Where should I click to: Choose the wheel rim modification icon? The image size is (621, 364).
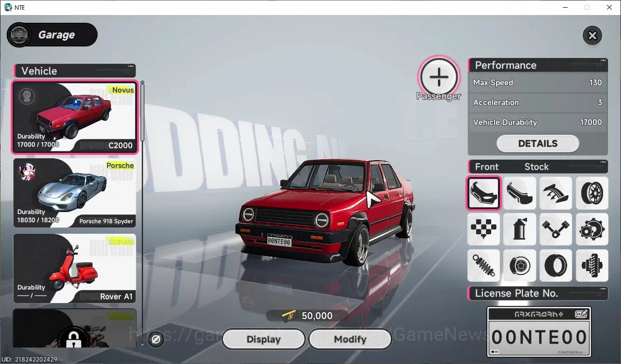point(592,193)
